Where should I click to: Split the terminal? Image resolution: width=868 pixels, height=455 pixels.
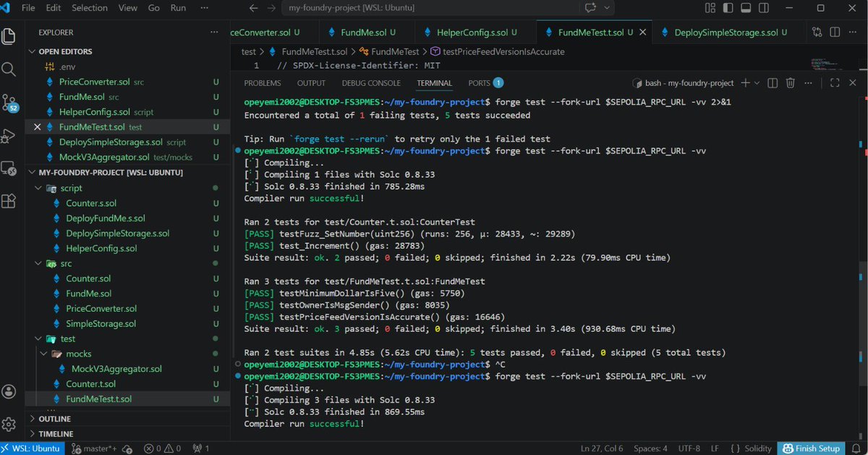click(773, 83)
